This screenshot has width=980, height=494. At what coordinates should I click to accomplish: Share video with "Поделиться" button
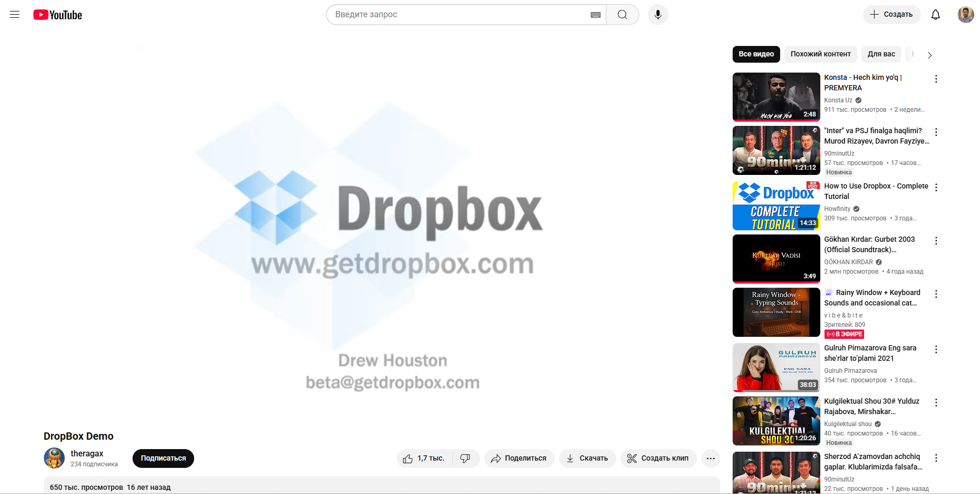(519, 458)
